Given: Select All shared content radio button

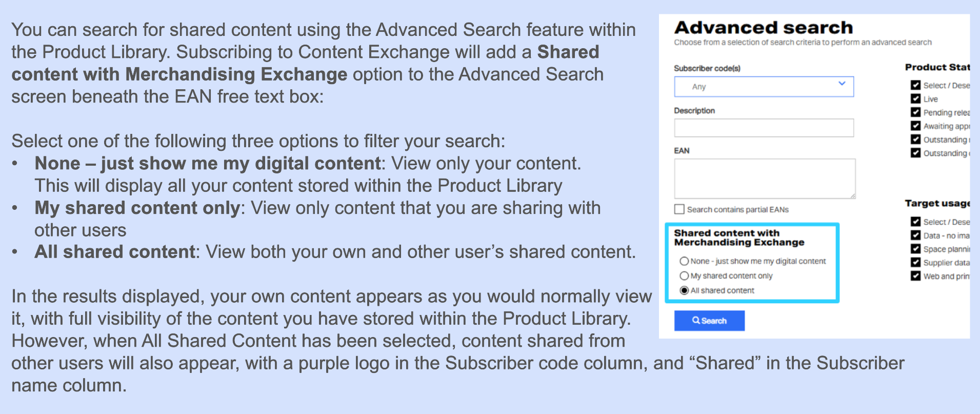Looking at the screenshot, I should tap(684, 290).
